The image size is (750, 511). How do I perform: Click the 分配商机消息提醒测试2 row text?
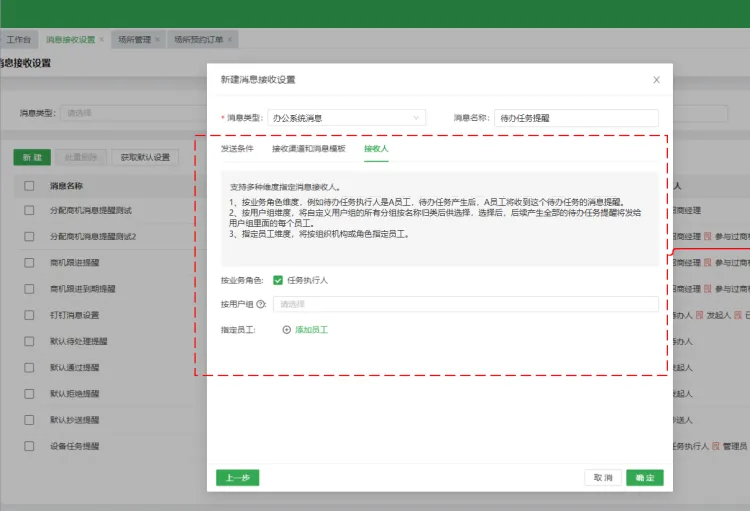[93, 236]
